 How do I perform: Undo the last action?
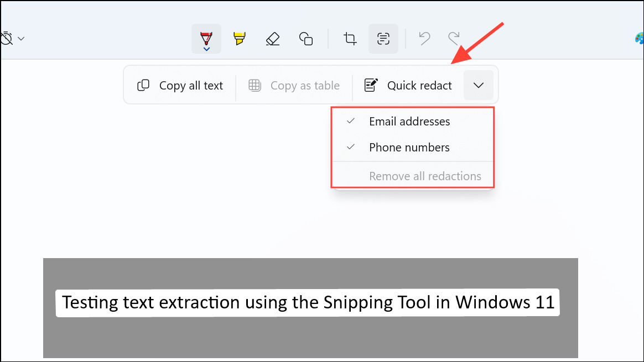424,39
